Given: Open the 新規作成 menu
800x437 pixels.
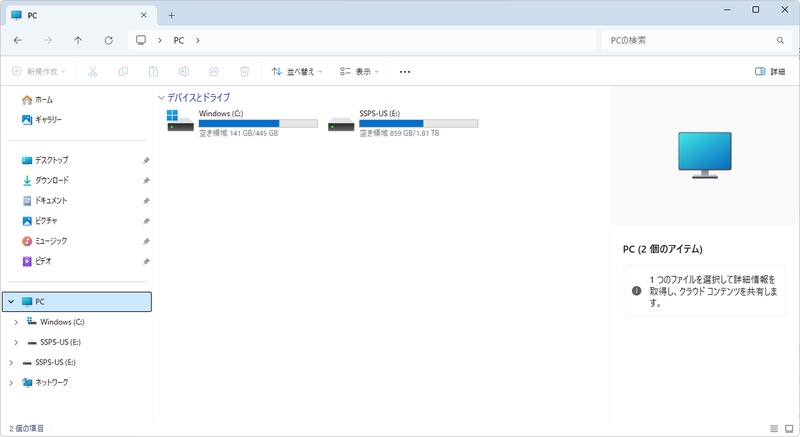Looking at the screenshot, I should [39, 71].
